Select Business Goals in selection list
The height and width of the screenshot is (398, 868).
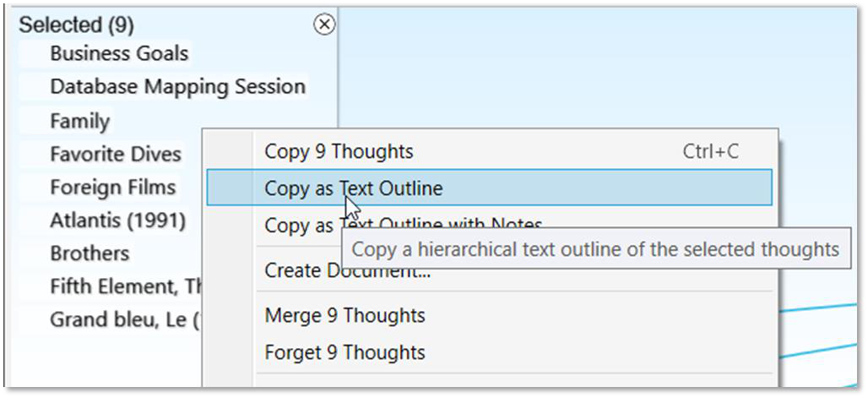click(x=119, y=53)
